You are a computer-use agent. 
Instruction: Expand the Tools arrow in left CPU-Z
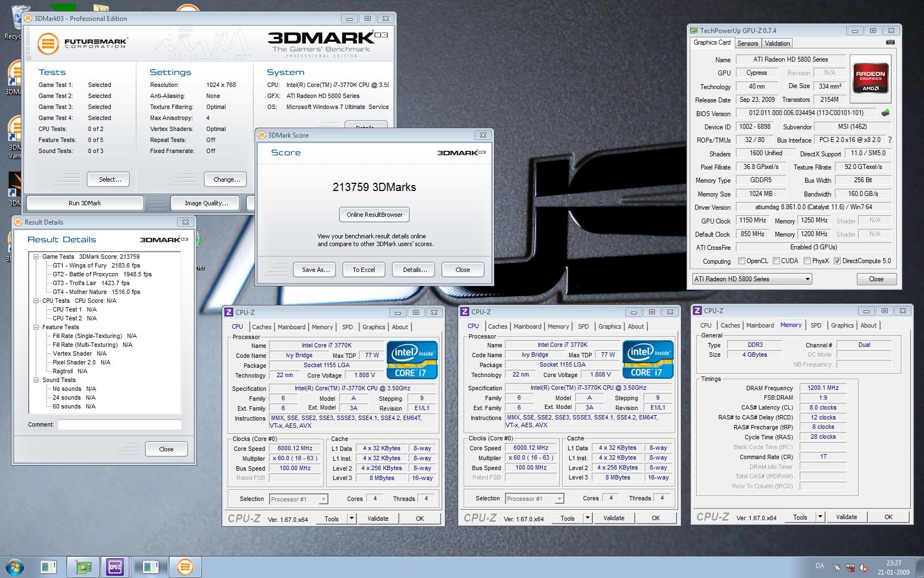point(352,519)
